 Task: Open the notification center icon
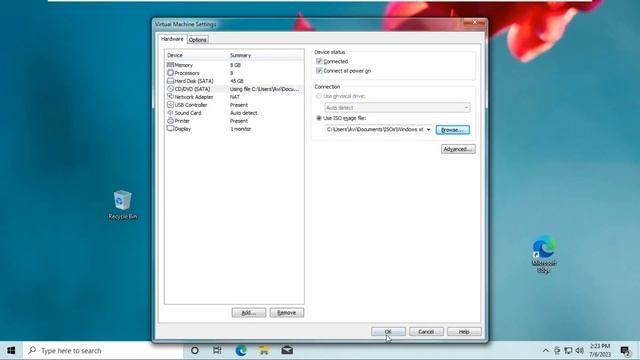[625, 351]
